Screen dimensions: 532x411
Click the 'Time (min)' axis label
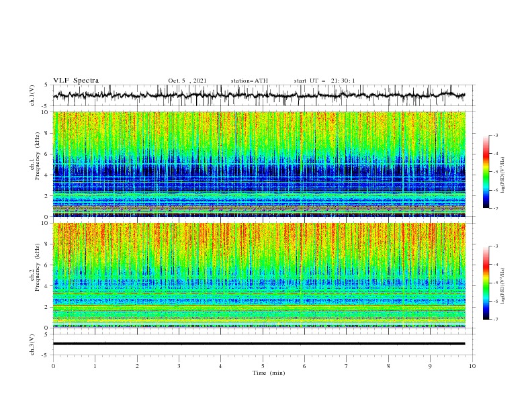(x=269, y=373)
